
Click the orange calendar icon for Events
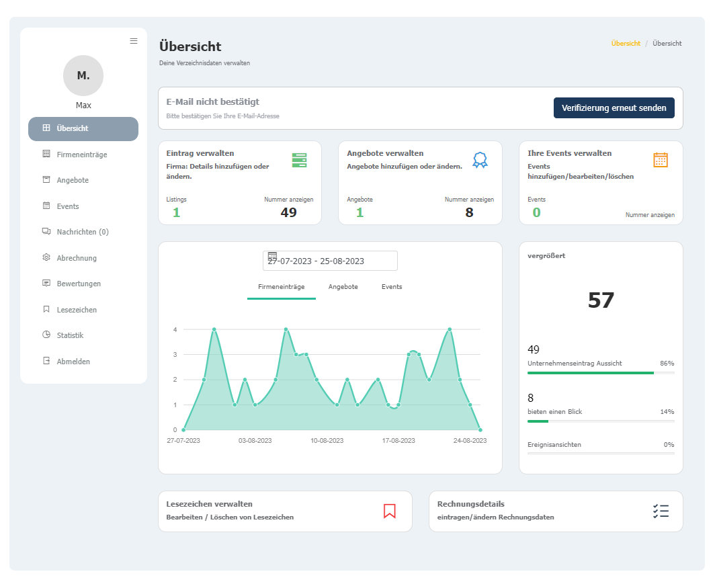[x=661, y=159]
